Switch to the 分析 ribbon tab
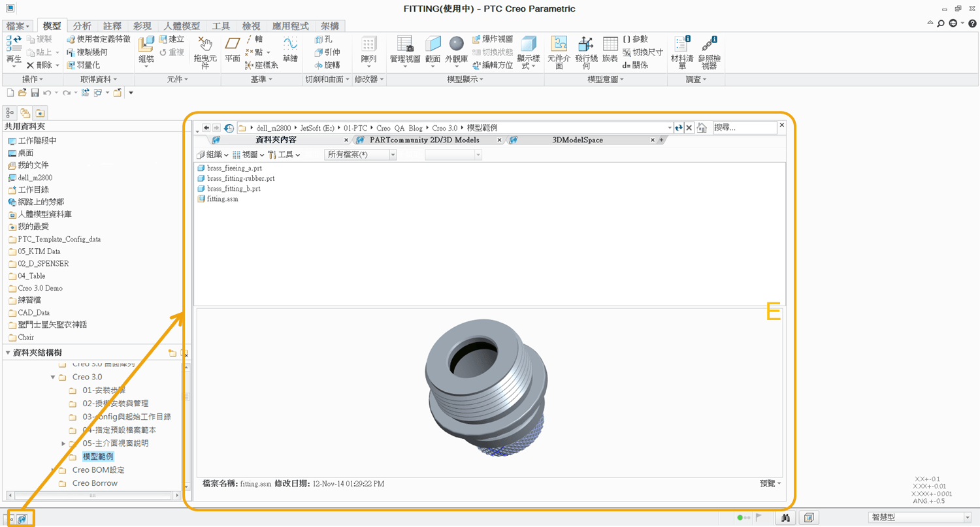The width and height of the screenshot is (980, 527). pos(82,26)
